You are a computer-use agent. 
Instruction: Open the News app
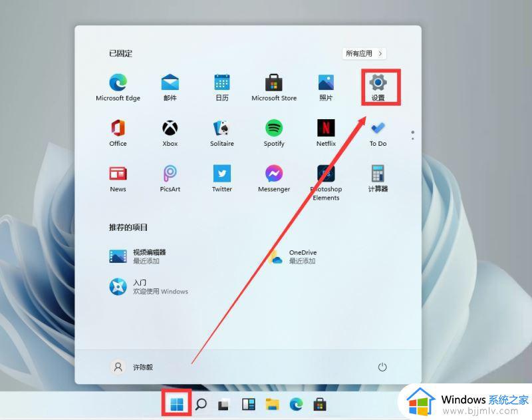pos(118,178)
